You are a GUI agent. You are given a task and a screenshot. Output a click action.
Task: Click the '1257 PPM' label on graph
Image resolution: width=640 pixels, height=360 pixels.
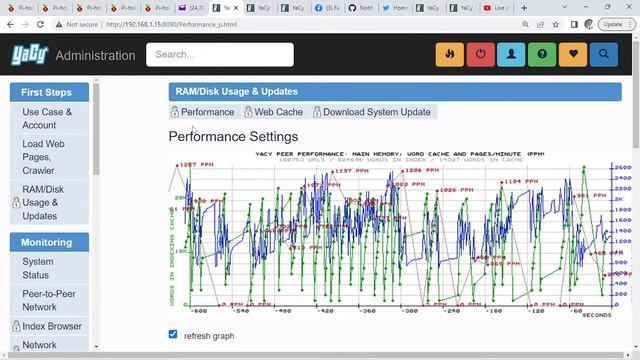[196, 164]
